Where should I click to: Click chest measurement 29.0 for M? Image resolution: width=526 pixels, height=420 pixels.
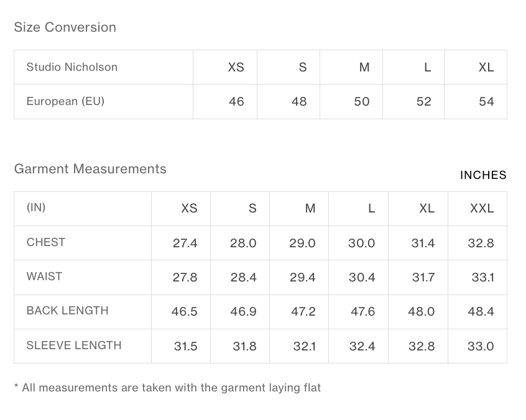302,243
